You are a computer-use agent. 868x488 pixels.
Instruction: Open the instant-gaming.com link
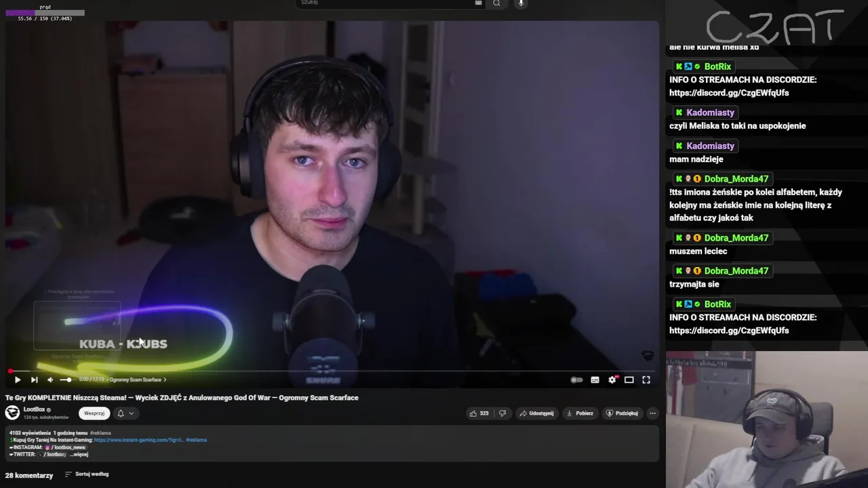coord(139,440)
